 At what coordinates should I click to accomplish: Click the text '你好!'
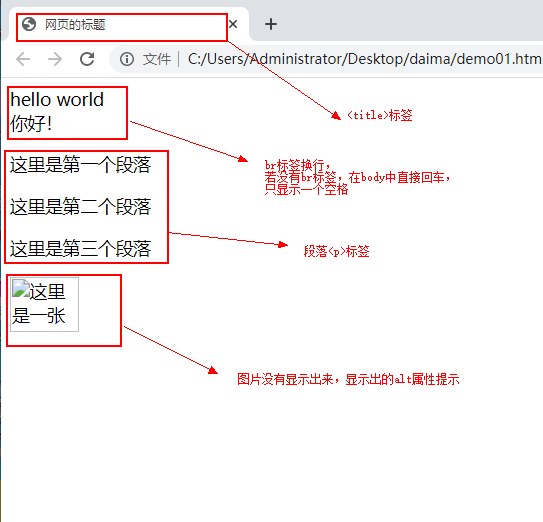click(x=31, y=124)
